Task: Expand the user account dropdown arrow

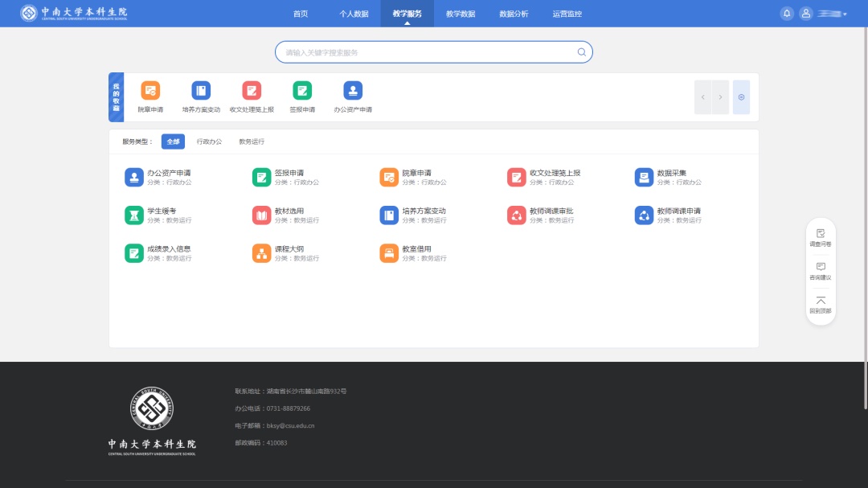Action: [845, 14]
